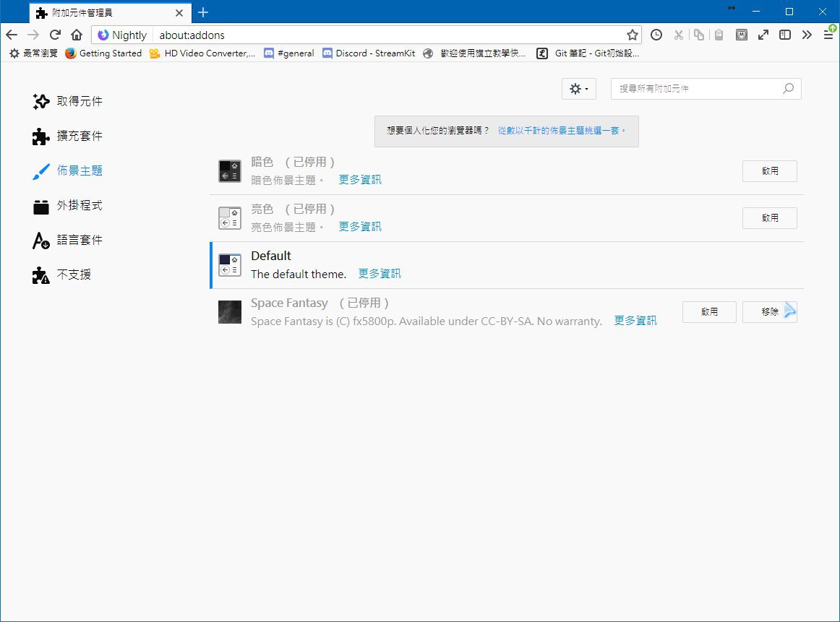Expand the toolbar overflow chevron

point(807,35)
